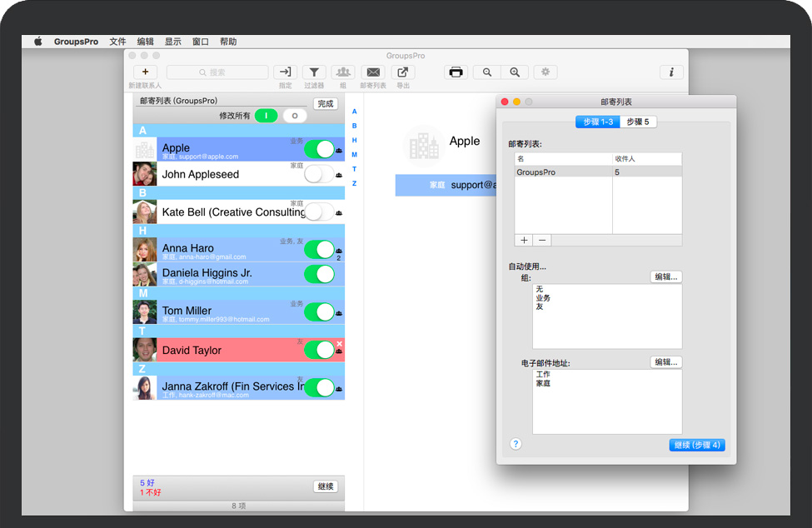Switch to the 步骤 5 tab
Image resolution: width=812 pixels, height=528 pixels.
639,122
